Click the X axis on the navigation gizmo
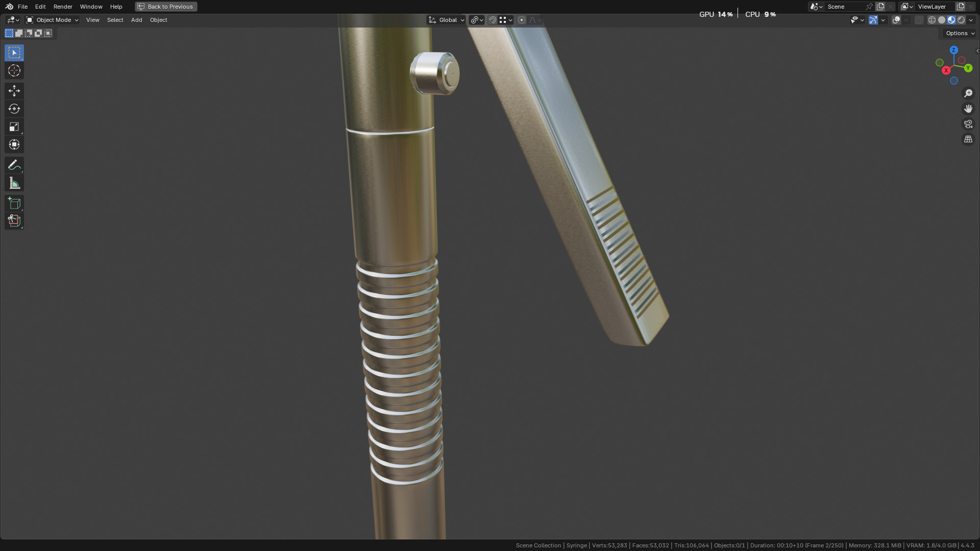 946,70
